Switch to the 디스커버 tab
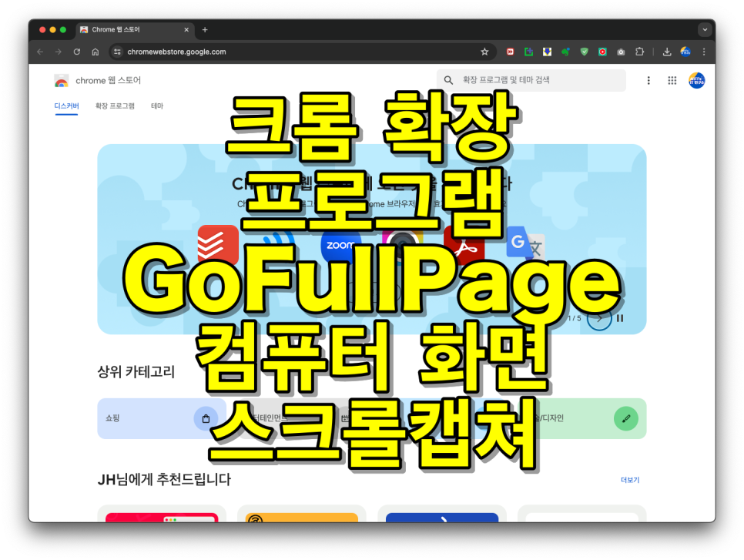744x560 pixels. point(66,106)
